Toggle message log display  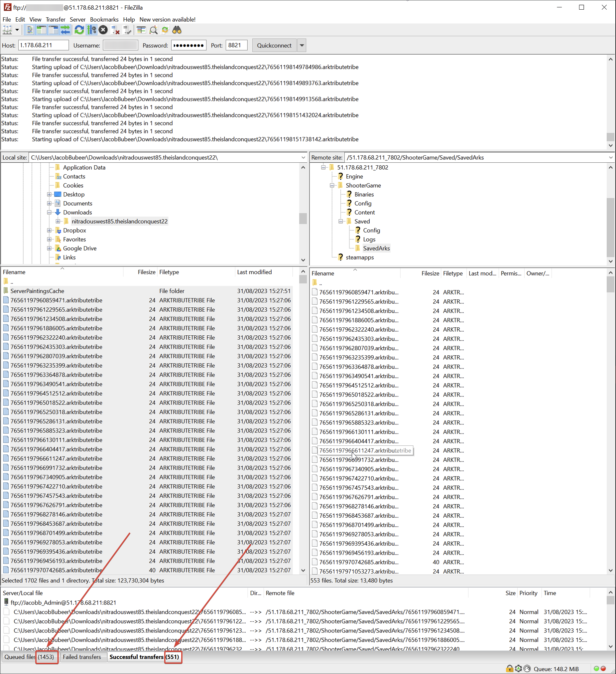[x=29, y=30]
